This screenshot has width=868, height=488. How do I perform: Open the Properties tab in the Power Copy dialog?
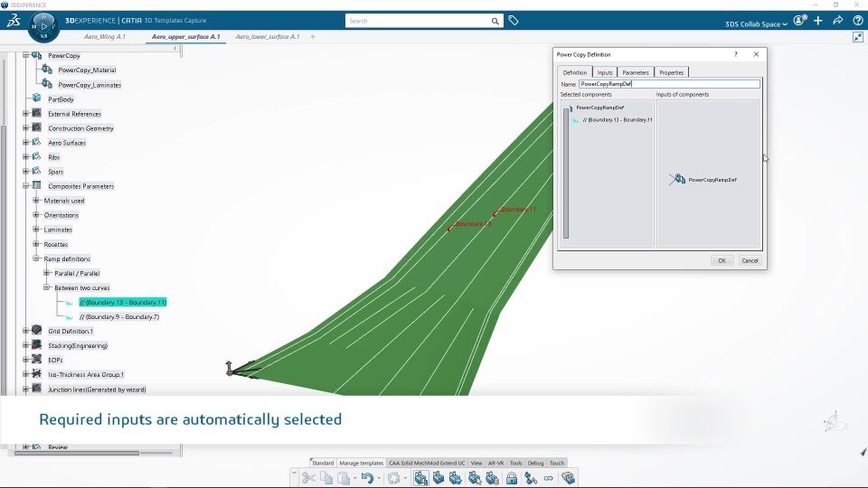click(672, 72)
